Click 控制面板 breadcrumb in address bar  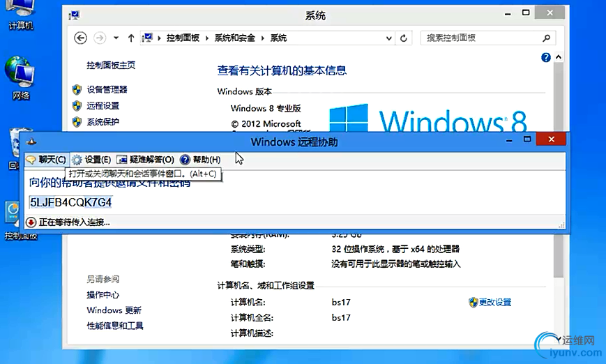[x=183, y=38]
